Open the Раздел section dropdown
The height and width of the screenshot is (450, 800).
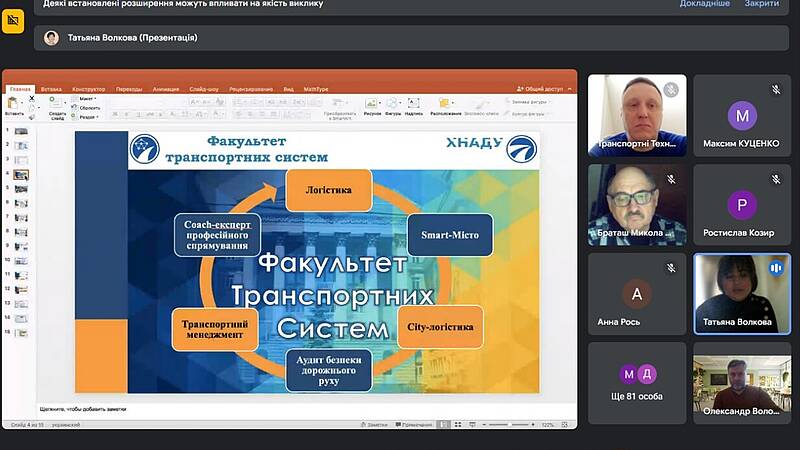[85, 117]
